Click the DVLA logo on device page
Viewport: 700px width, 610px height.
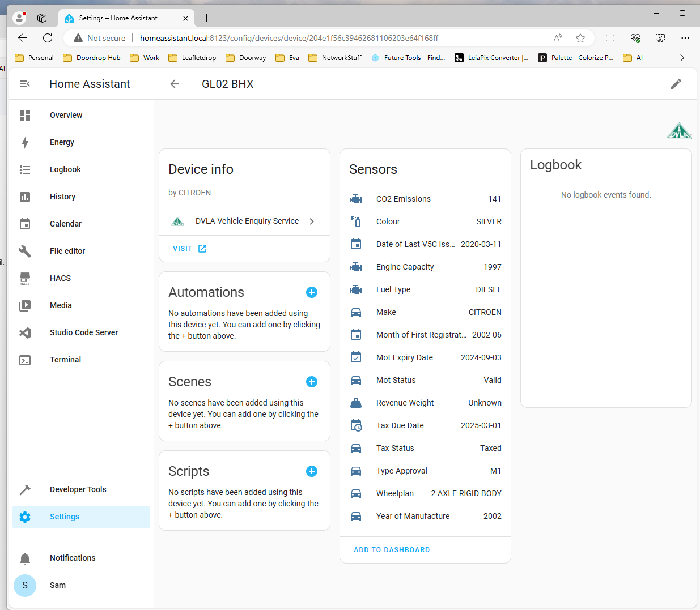(x=679, y=131)
